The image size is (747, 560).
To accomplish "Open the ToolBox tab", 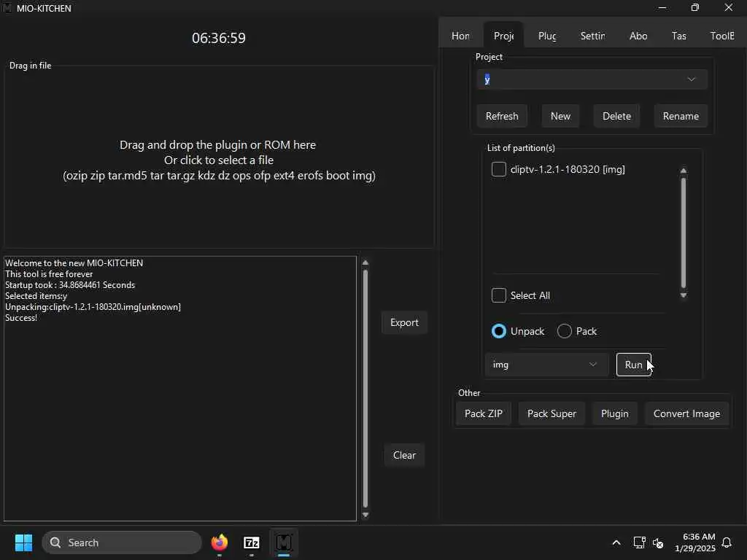I will click(722, 36).
